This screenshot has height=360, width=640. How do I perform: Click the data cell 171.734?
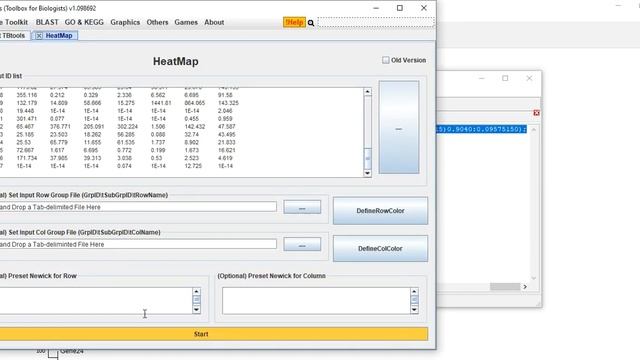coord(27,158)
